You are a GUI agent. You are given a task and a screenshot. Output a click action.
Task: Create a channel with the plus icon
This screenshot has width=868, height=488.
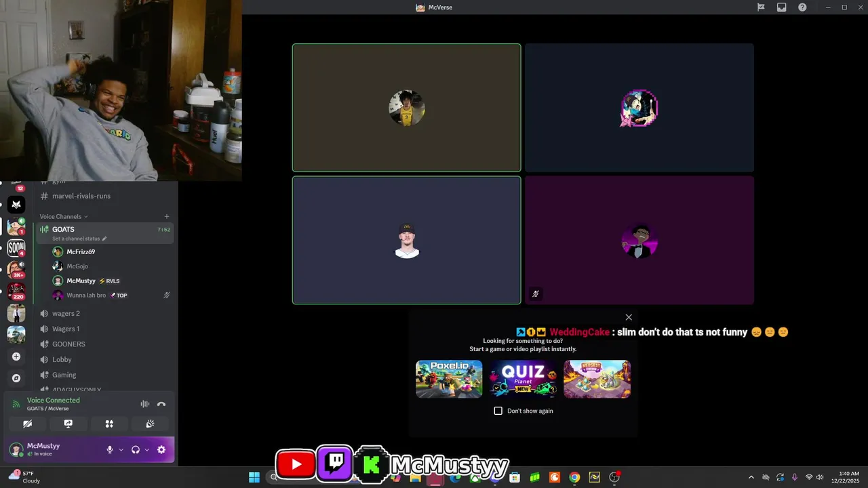click(167, 217)
